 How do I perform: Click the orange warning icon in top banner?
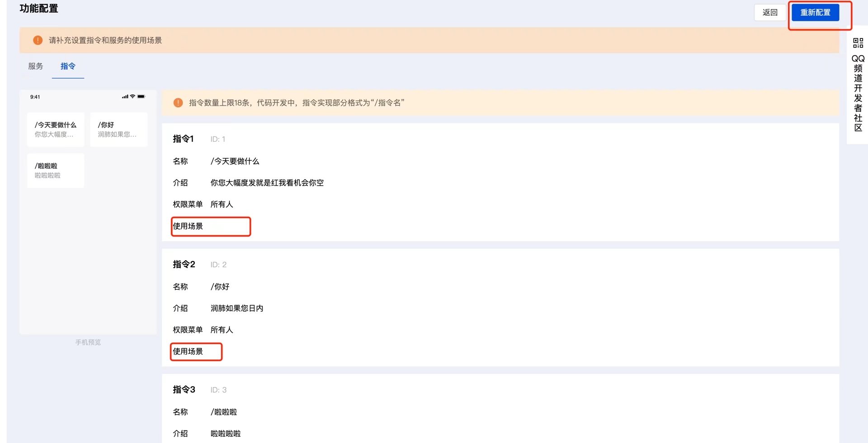pyautogui.click(x=38, y=40)
